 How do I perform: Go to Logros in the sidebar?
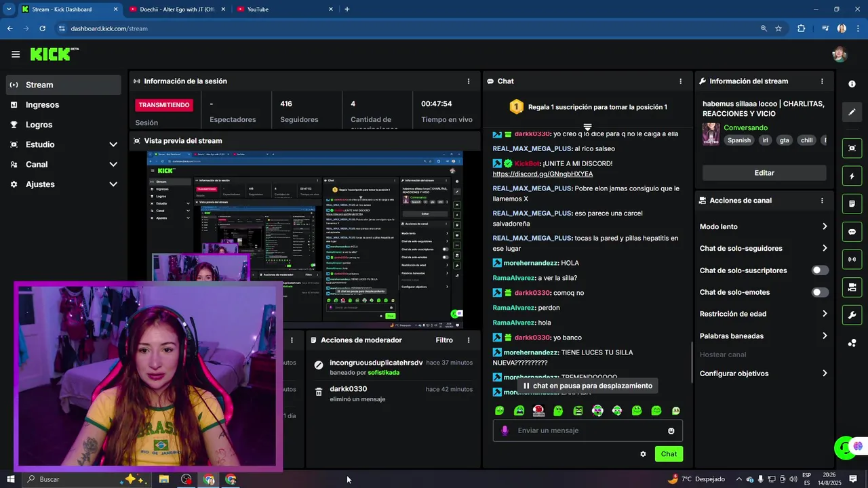click(x=64, y=125)
